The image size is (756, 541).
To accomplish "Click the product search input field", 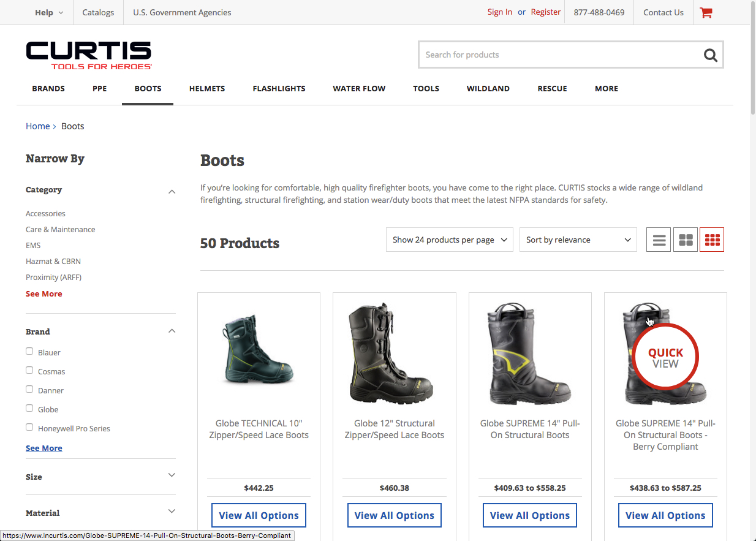I will click(x=558, y=55).
